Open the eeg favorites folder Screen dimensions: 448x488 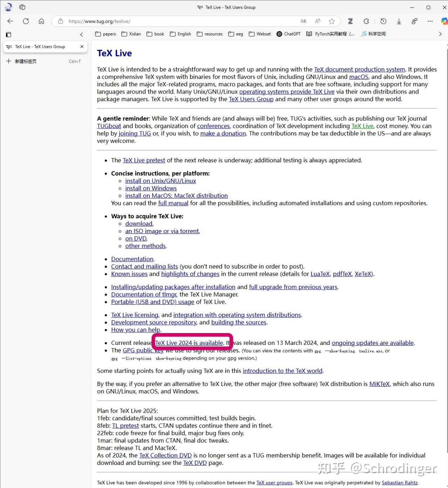(236, 34)
